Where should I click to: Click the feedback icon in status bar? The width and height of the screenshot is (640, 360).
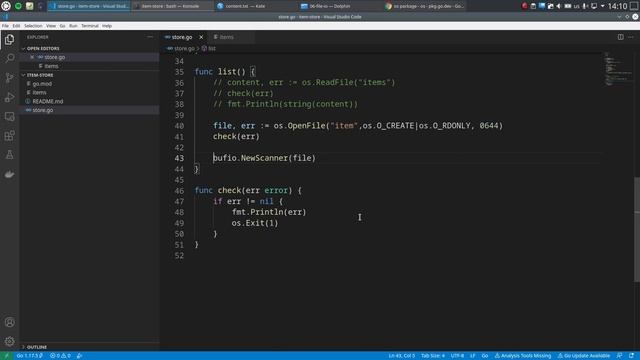[x=620, y=356]
